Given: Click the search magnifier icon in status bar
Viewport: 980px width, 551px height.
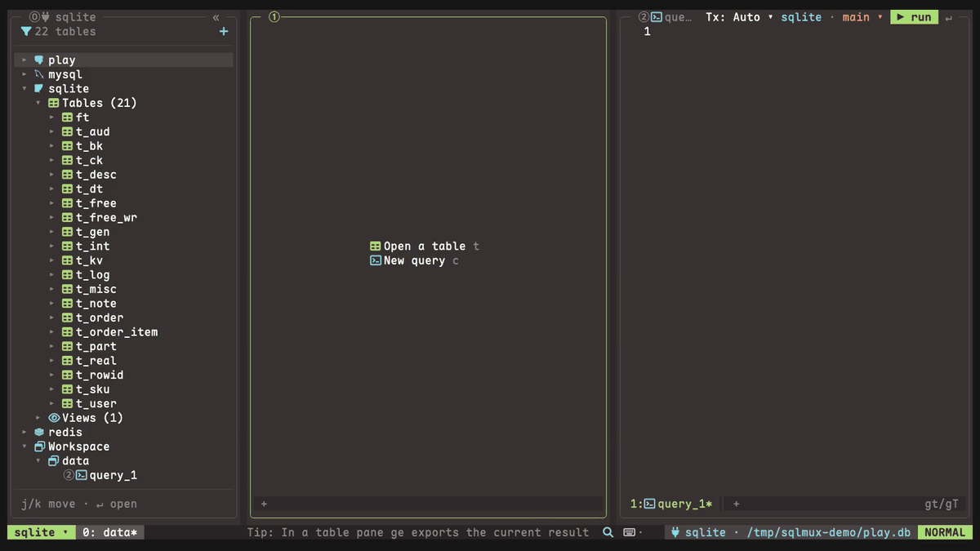Looking at the screenshot, I should click(608, 532).
